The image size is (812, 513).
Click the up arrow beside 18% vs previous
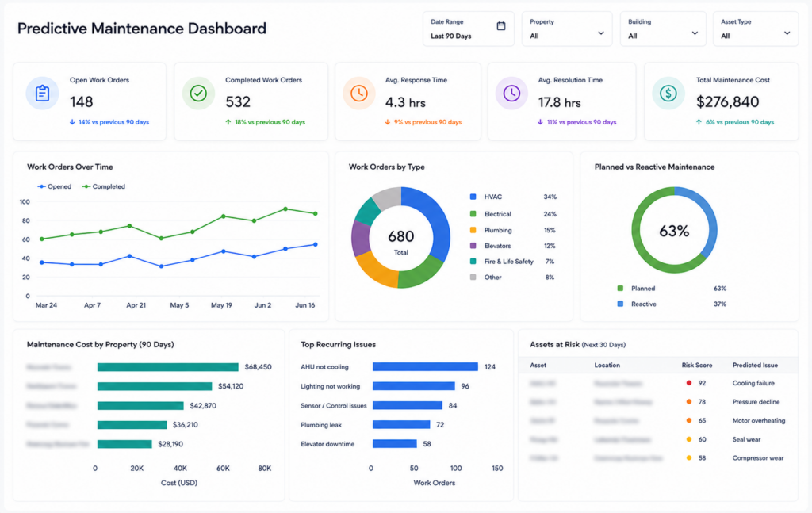coord(228,122)
